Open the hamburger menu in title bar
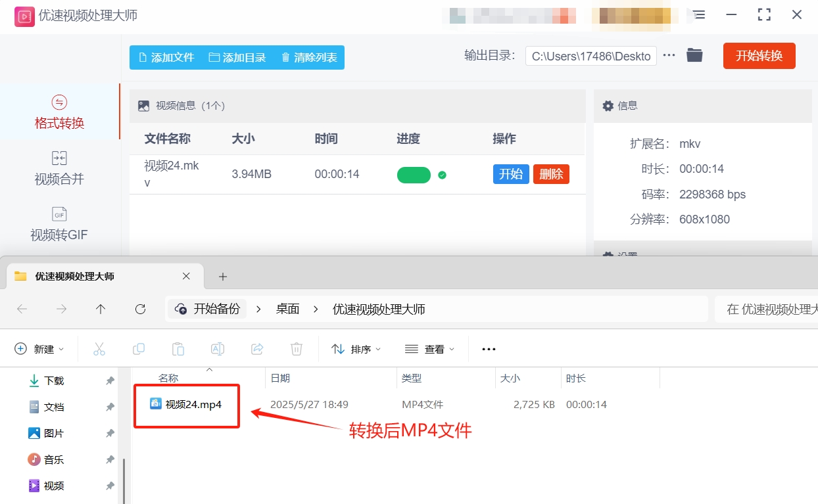This screenshot has width=818, height=504. (699, 14)
